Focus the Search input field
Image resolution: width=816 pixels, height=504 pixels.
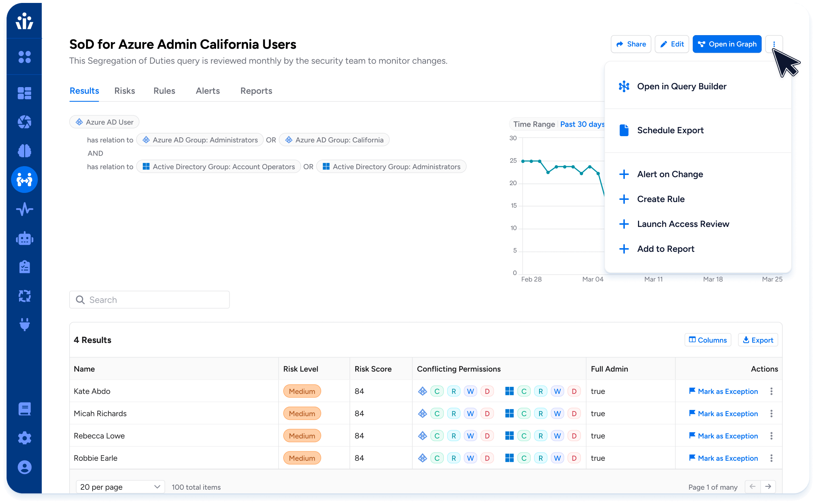coord(149,300)
